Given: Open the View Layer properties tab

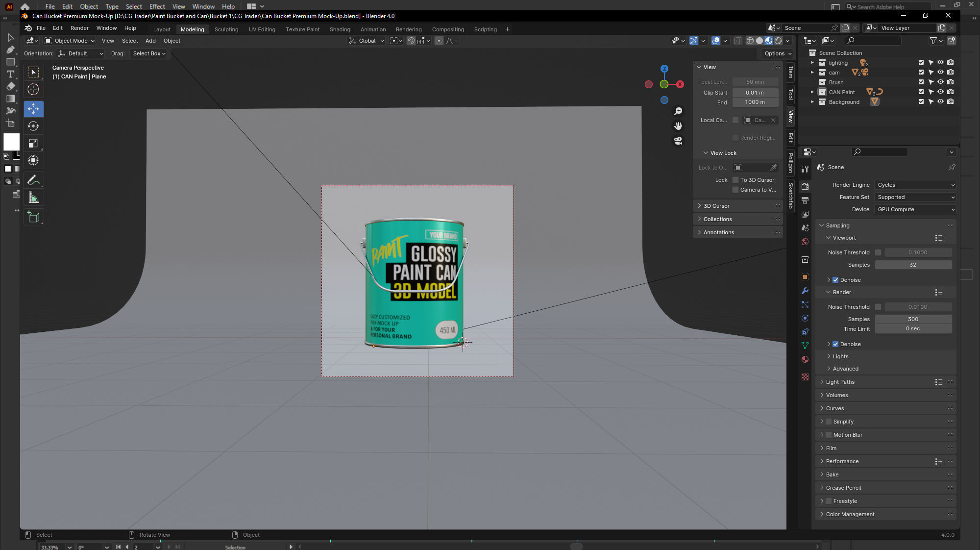Looking at the screenshot, I should click(805, 214).
